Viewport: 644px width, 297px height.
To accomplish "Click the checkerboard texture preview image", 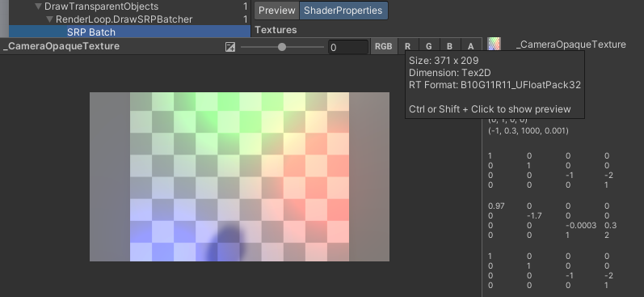I will coord(239,176).
